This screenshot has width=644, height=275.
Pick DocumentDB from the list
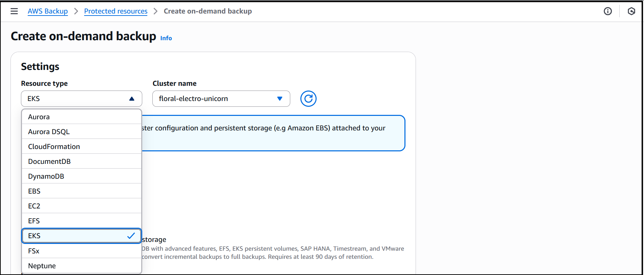81,161
